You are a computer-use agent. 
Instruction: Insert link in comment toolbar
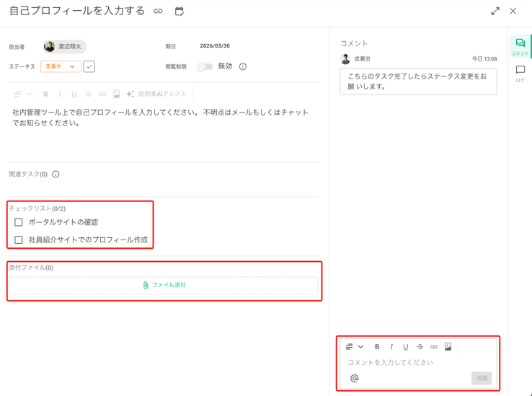pyautogui.click(x=434, y=347)
